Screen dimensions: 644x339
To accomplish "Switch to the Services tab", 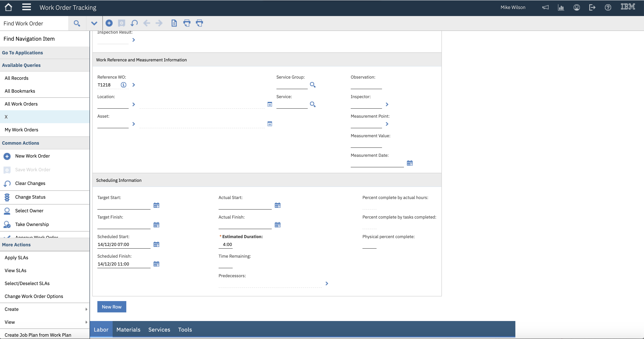I will click(x=159, y=329).
